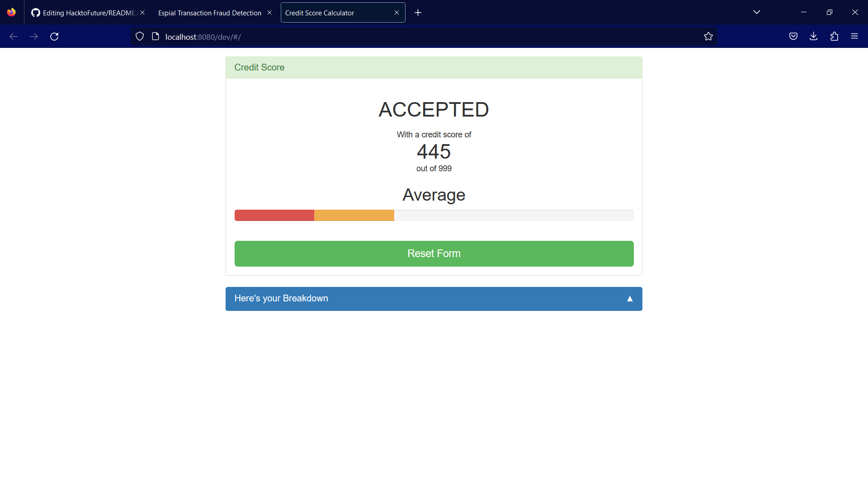
Task: Switch to the Espial Transaction Fraud Detection tab
Action: [209, 13]
